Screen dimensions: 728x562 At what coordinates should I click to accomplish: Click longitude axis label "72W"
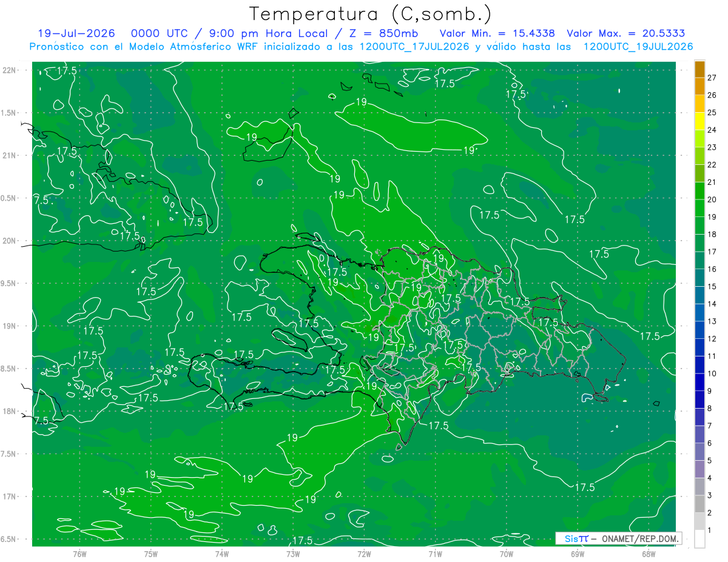(x=364, y=554)
